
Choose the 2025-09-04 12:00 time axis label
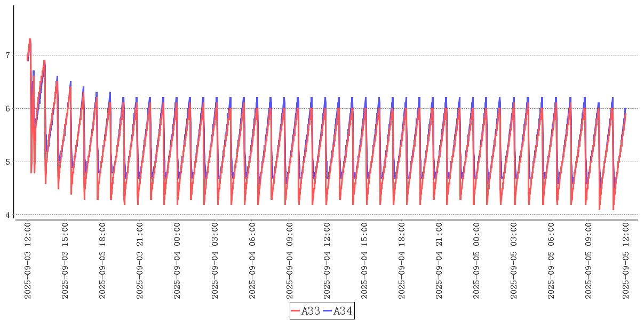click(x=327, y=261)
